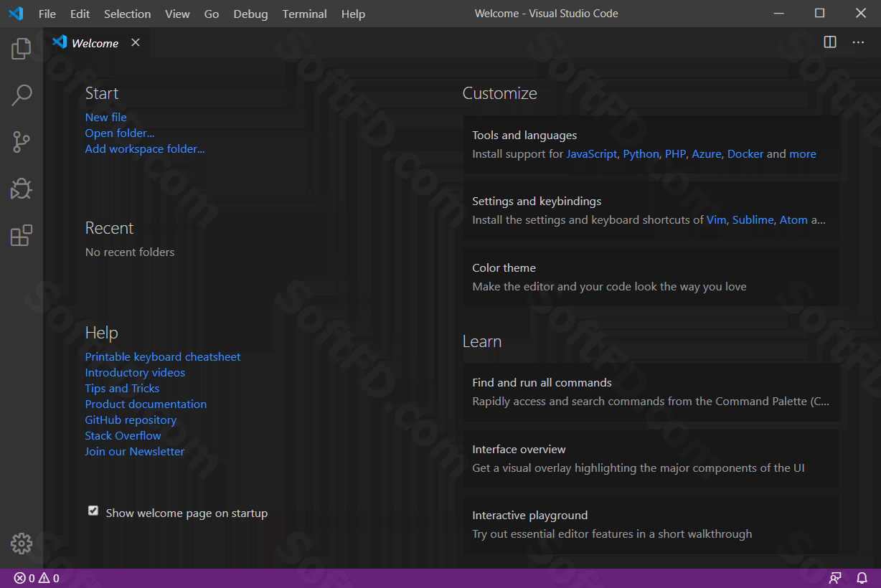
Task: Open the Debug menu
Action: [250, 14]
